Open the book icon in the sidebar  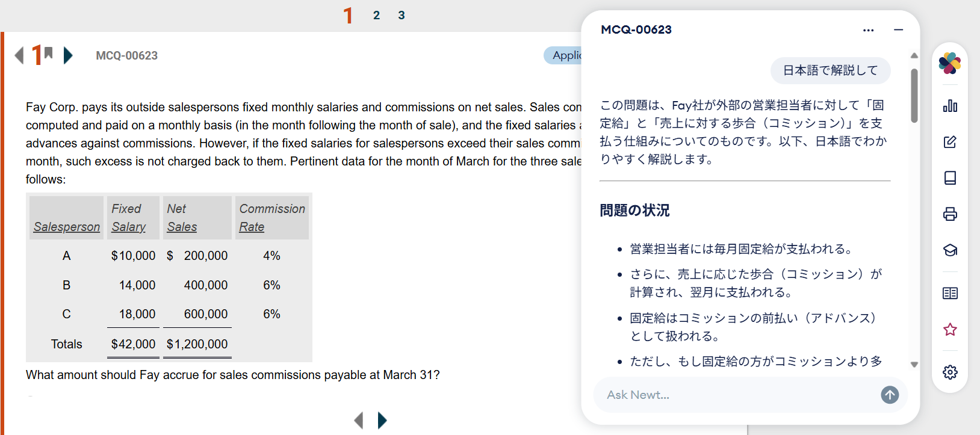[x=950, y=177]
